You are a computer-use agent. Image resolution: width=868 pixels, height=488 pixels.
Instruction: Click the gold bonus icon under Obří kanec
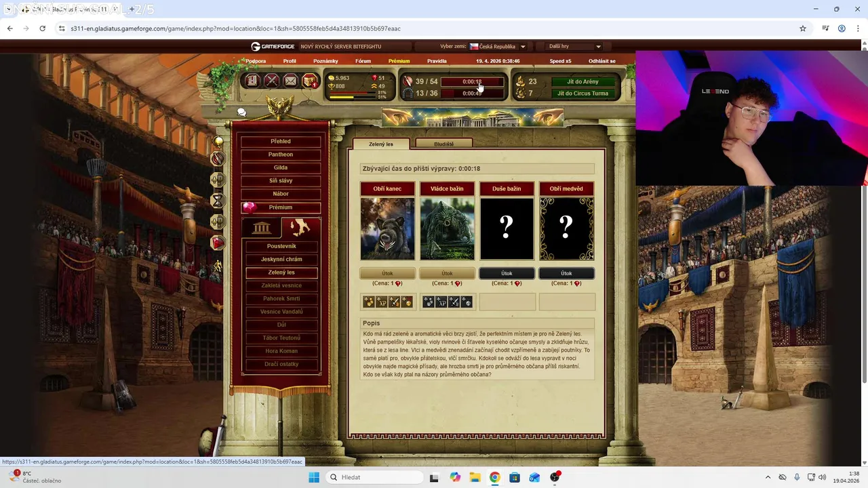pos(369,302)
